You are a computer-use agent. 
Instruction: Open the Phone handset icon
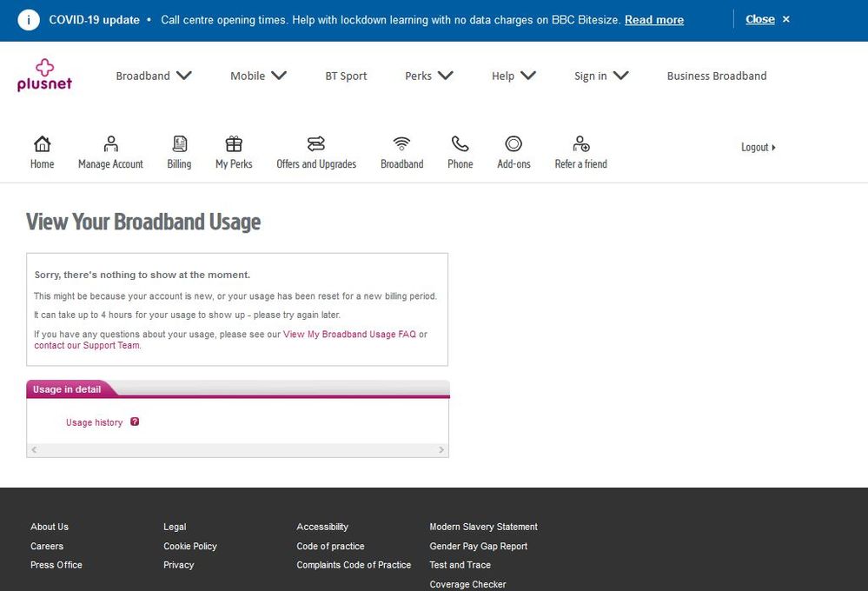pyautogui.click(x=460, y=144)
